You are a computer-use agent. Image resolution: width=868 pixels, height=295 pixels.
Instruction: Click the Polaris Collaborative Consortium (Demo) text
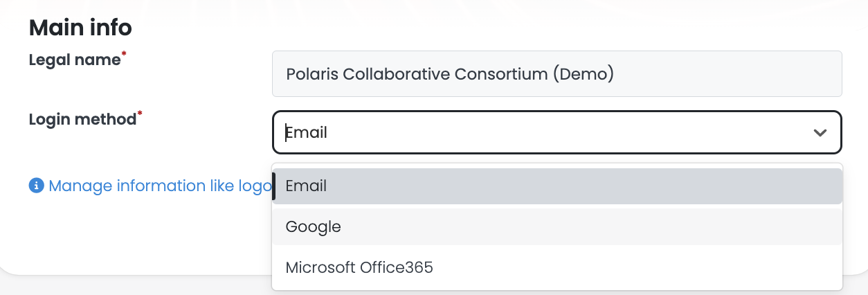[x=450, y=73]
